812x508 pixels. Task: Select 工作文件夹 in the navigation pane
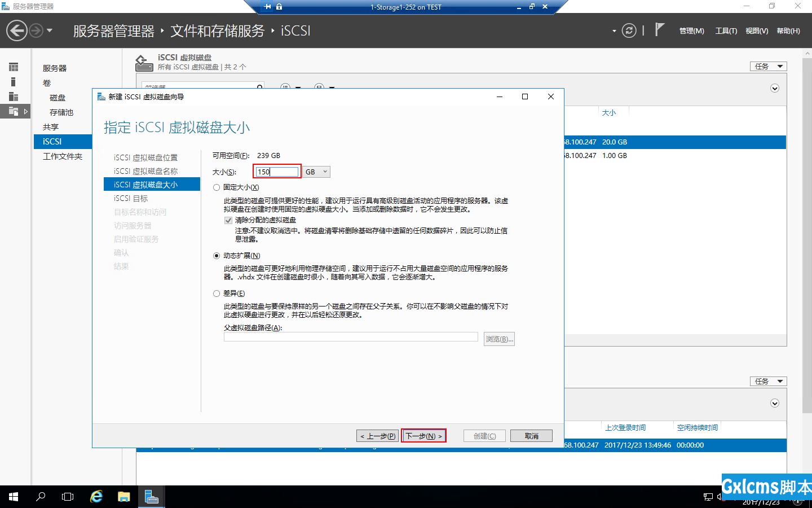[63, 156]
